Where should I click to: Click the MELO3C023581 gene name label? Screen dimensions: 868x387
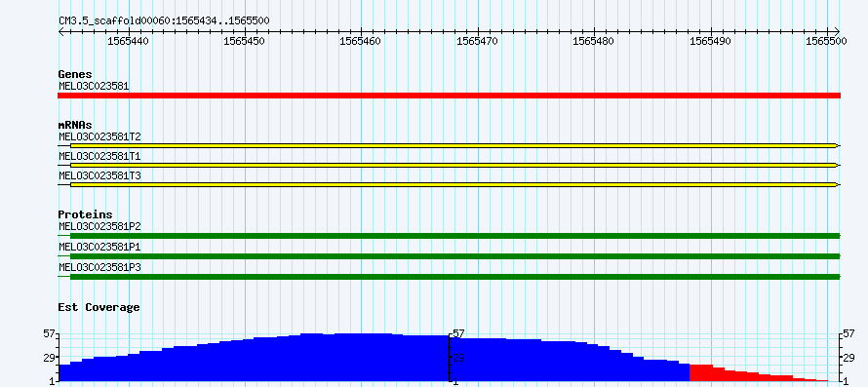click(x=94, y=86)
